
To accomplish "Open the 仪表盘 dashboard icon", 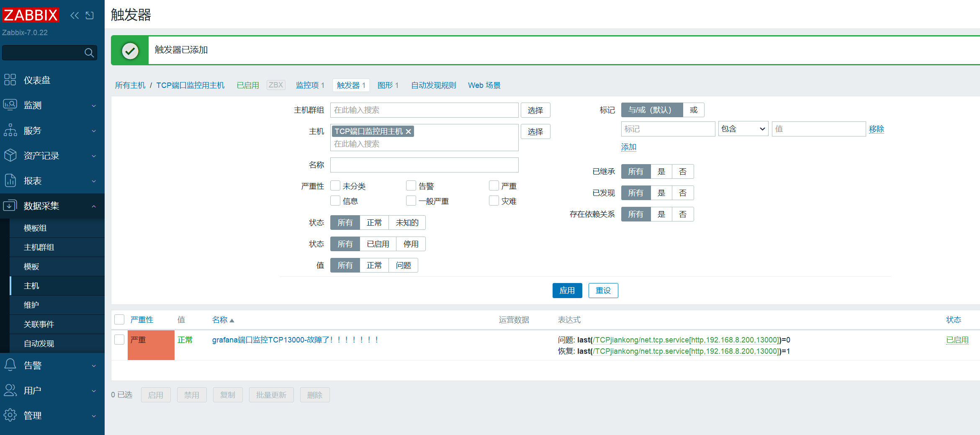I will [10, 80].
